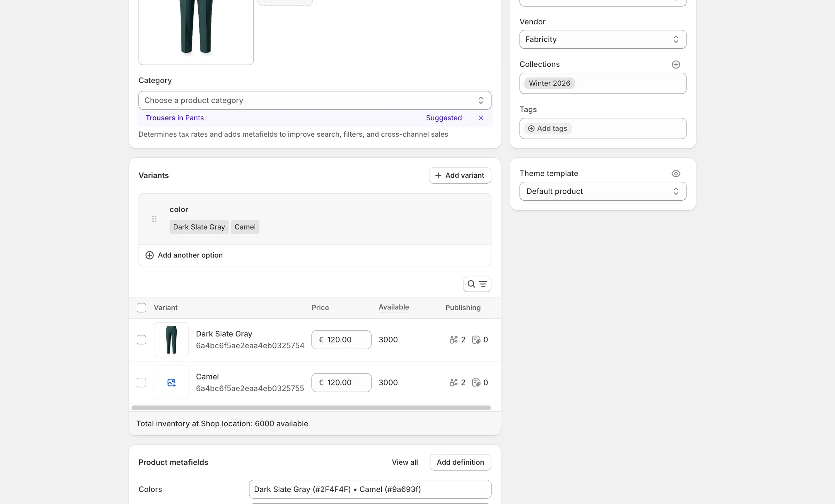Open Theme template Default product dropdown

[603, 191]
